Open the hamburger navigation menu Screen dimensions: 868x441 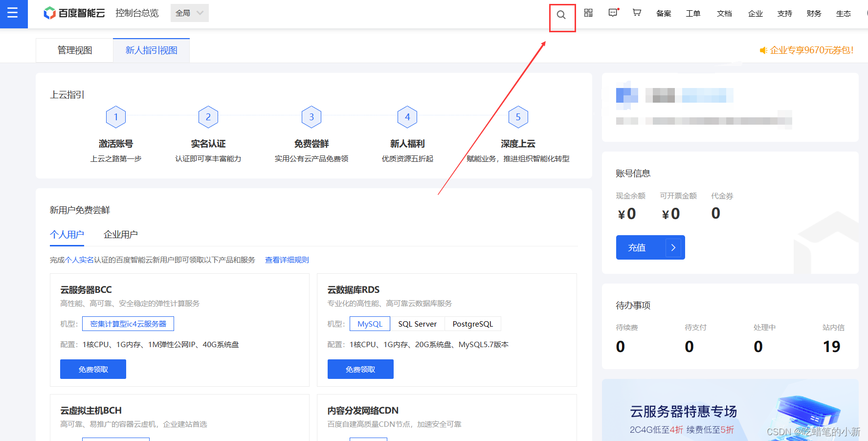(x=13, y=13)
